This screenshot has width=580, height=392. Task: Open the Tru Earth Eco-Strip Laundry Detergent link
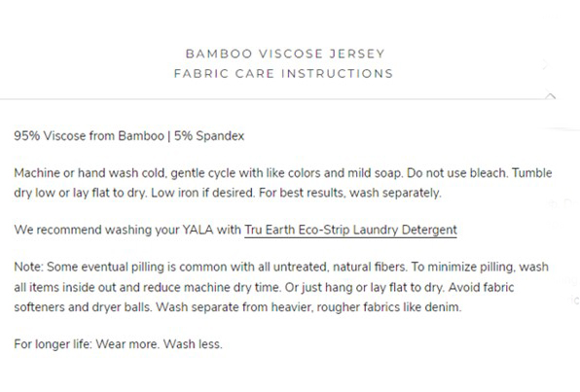[350, 230]
